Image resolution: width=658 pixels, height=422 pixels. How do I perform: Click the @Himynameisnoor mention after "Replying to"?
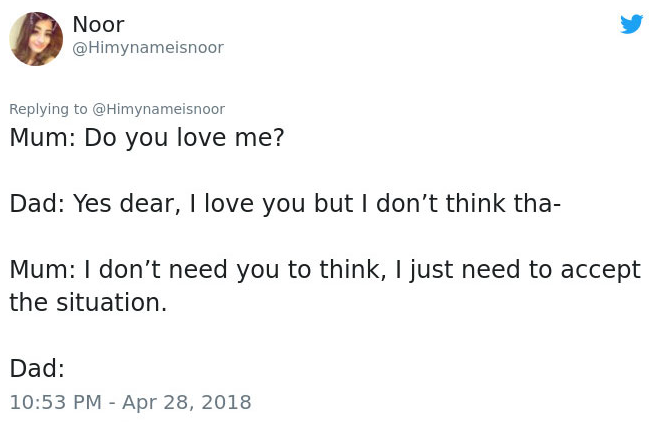(158, 109)
